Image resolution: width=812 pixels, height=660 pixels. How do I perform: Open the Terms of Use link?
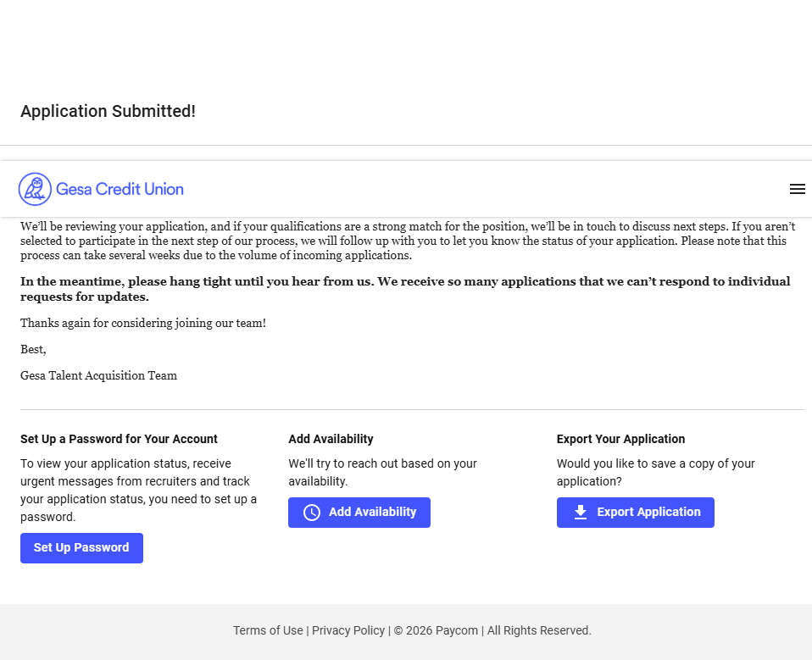[268, 630]
